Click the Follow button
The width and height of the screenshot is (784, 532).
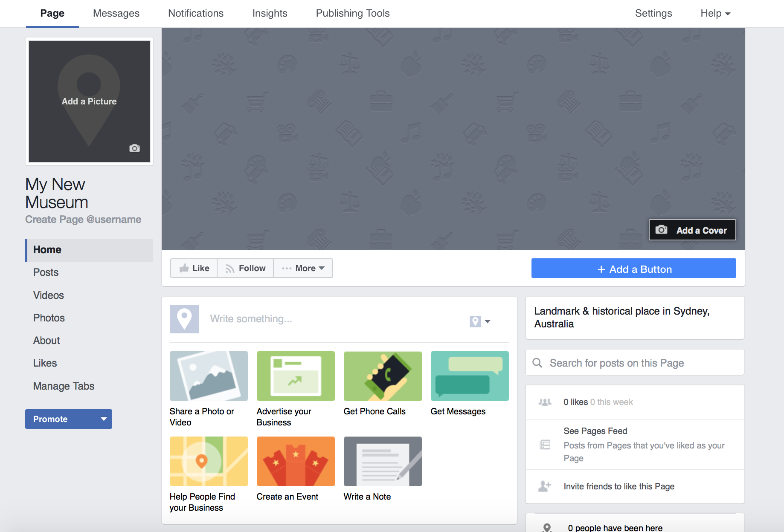[245, 268]
